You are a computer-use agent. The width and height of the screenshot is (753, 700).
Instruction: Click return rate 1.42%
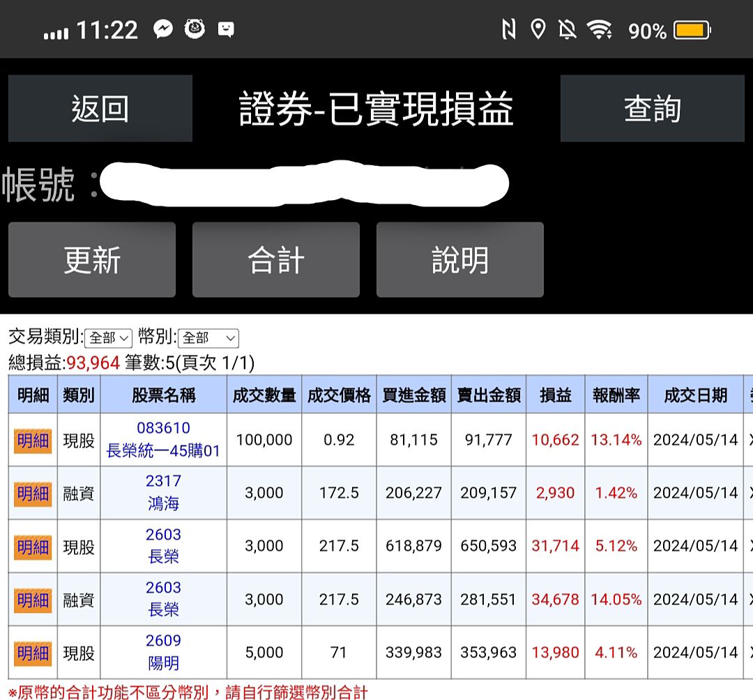[x=616, y=493]
